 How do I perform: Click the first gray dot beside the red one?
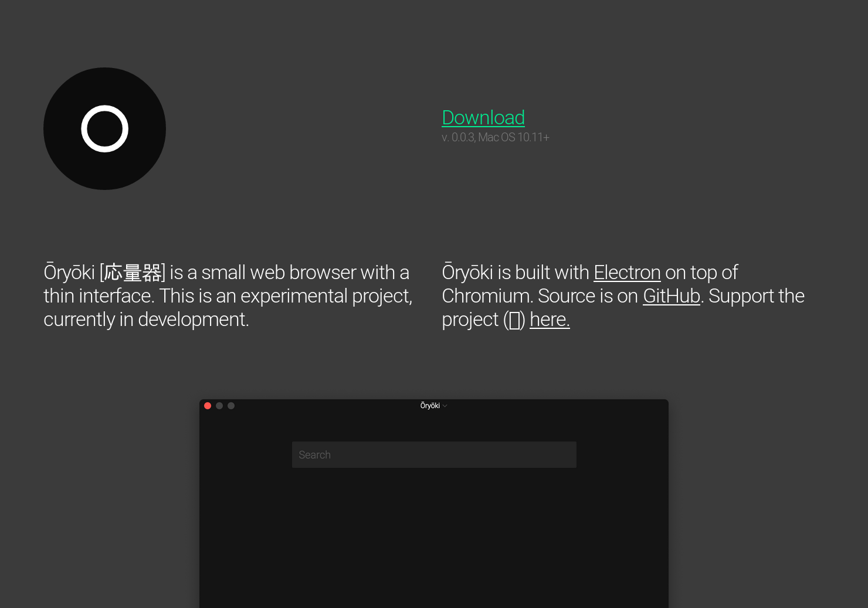coord(219,406)
